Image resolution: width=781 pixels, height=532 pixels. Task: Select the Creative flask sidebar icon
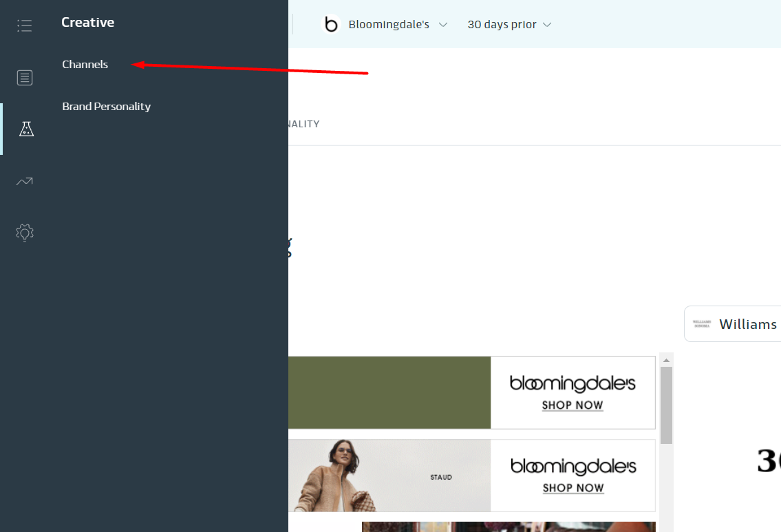coord(26,129)
